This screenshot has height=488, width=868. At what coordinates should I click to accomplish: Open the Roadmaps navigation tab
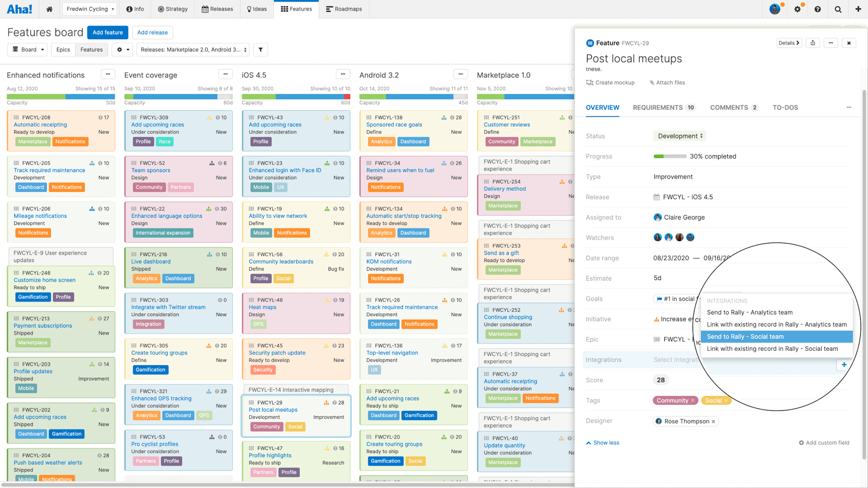coord(344,9)
